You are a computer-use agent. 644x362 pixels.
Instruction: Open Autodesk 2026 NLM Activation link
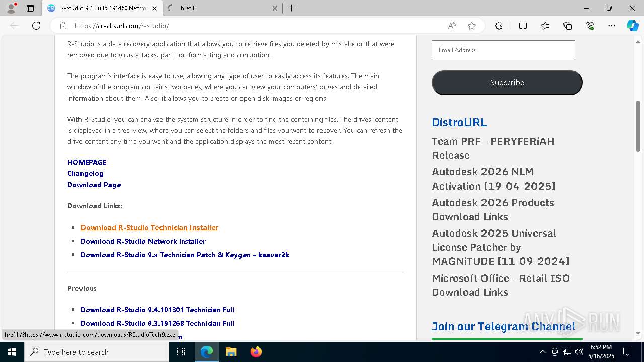[x=494, y=179]
